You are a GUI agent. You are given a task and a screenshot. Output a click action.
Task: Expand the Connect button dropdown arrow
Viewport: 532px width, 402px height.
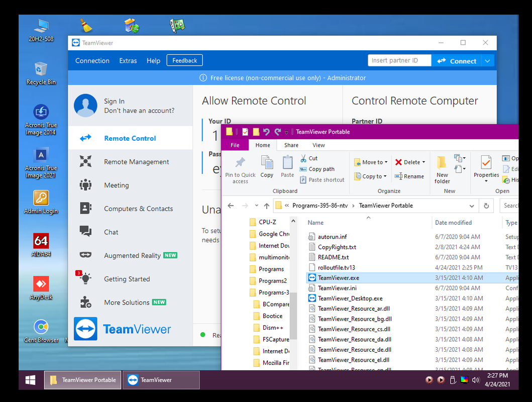[488, 61]
